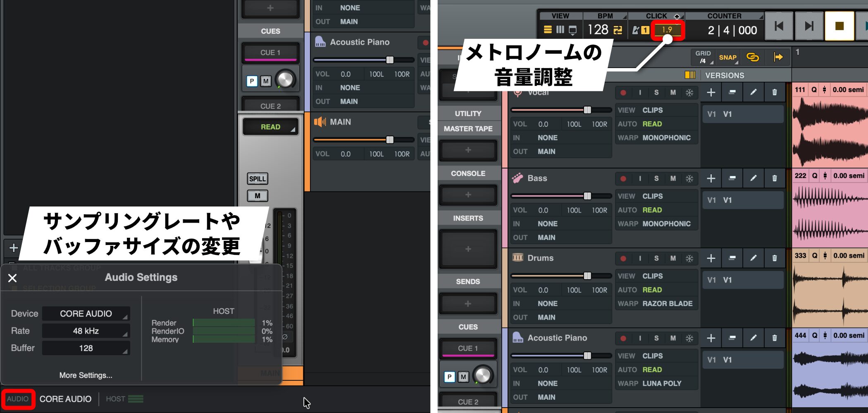Click the More Settings... link

[86, 375]
